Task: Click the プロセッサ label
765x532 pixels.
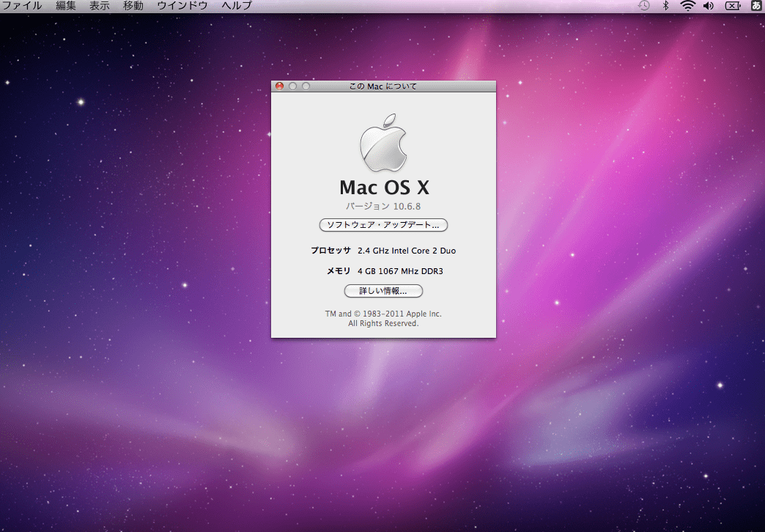Action: pyautogui.click(x=330, y=251)
